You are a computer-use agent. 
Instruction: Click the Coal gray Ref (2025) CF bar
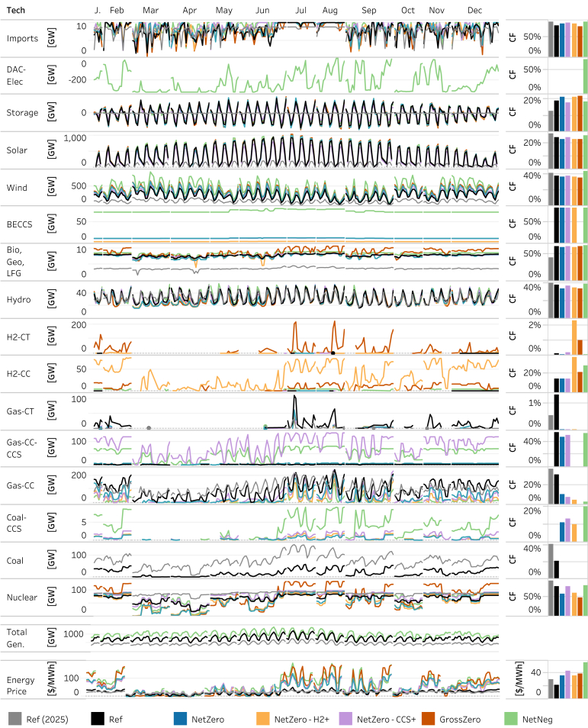[551, 561]
